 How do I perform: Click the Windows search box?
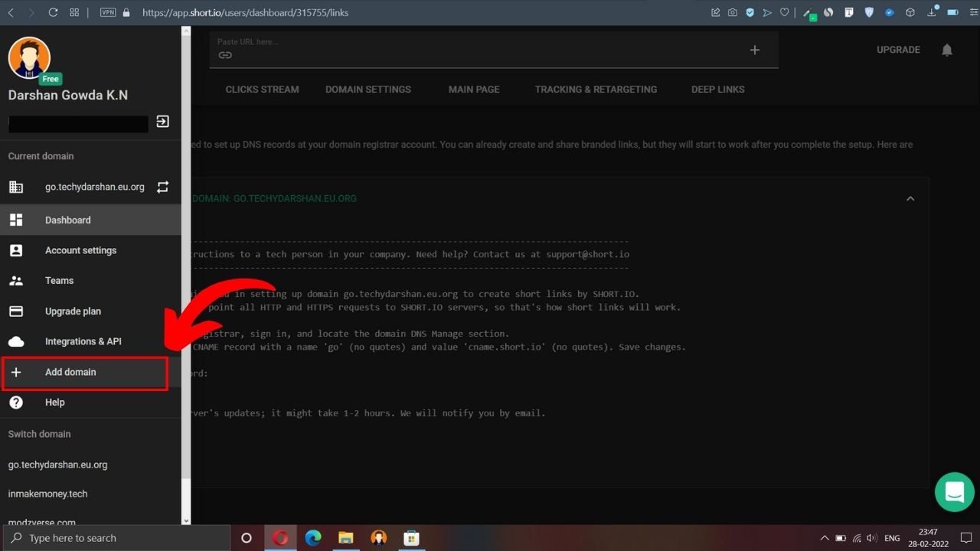(115, 538)
